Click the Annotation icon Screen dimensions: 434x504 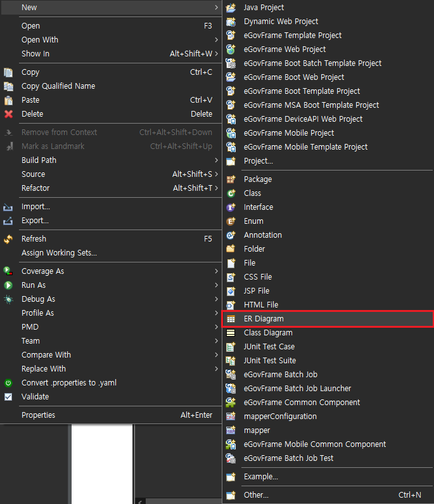(231, 235)
